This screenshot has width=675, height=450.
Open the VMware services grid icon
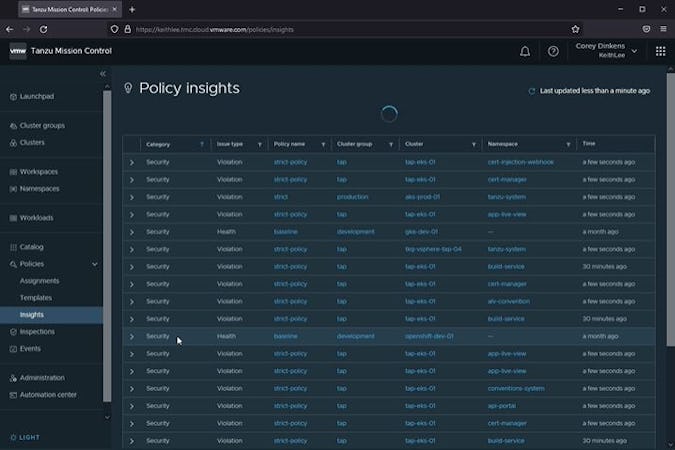660,51
